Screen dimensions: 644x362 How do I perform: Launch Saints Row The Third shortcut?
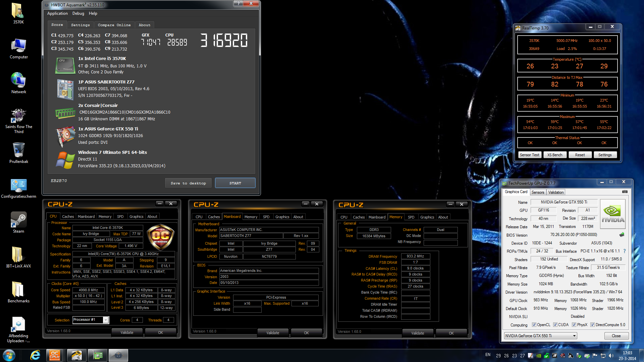[18, 121]
